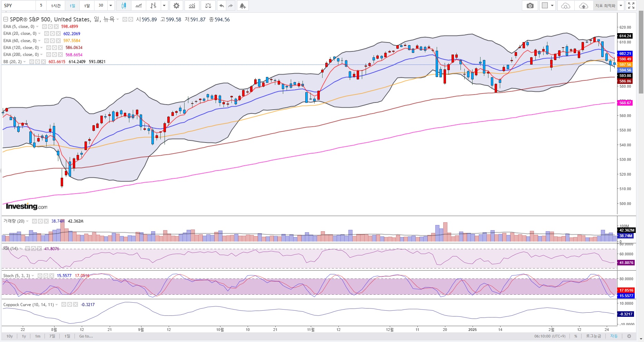Open chart settings with the gear icon

tap(176, 6)
